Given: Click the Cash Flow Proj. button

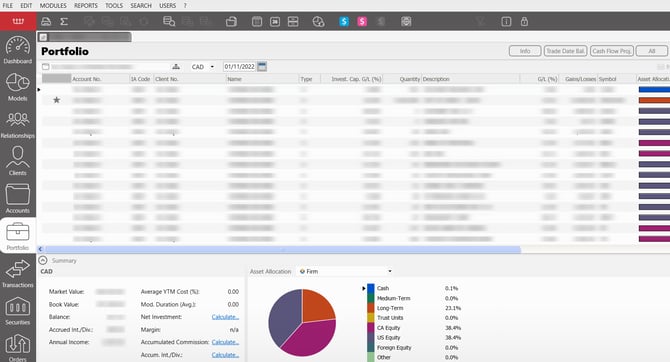Looking at the screenshot, I should [611, 51].
